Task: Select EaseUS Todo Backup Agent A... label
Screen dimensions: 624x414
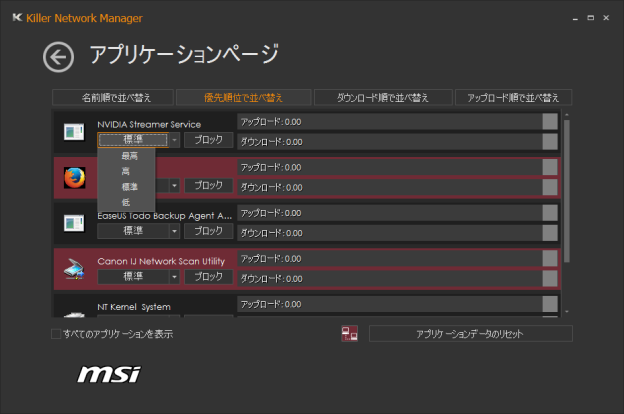Action: click(165, 216)
